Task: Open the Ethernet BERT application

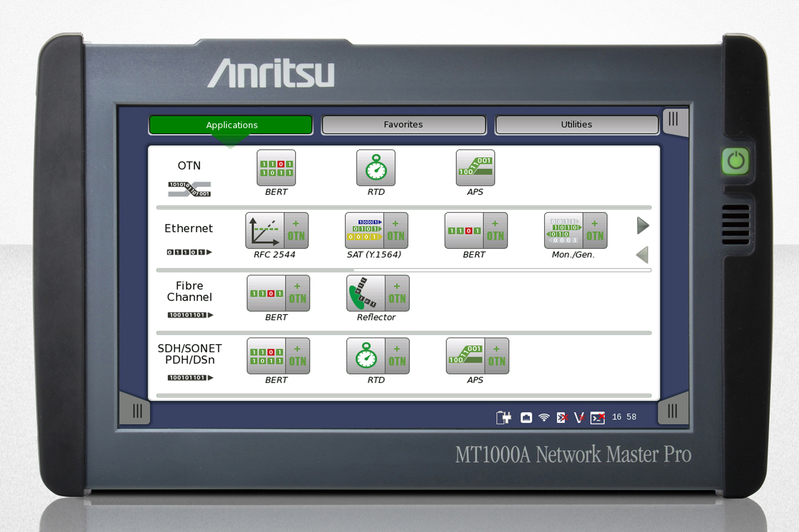Action: [464, 230]
